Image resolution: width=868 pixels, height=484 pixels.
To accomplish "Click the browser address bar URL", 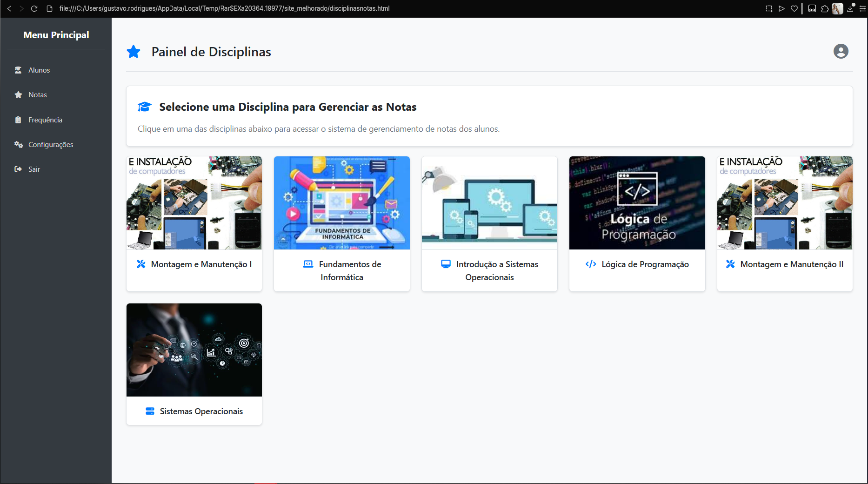I will 224,8.
